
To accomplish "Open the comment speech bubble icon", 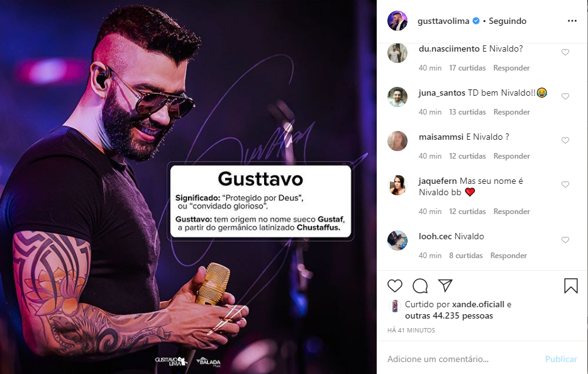I will point(420,286).
